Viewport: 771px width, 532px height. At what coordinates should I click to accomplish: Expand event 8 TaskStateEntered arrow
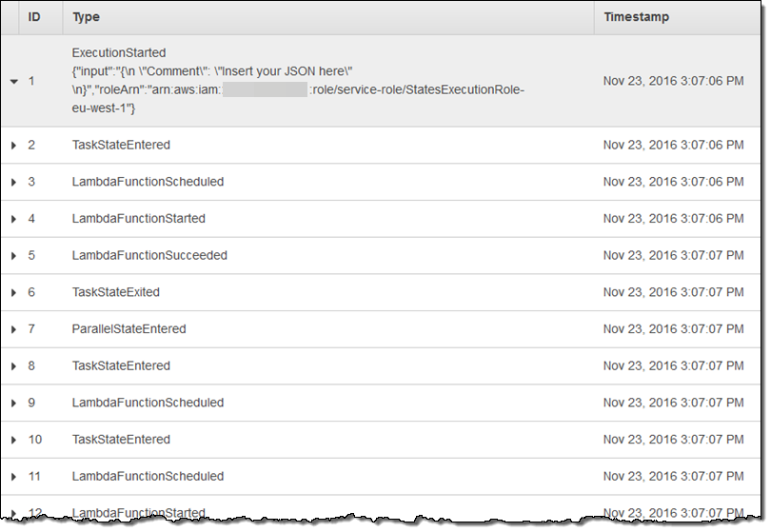click(x=14, y=366)
